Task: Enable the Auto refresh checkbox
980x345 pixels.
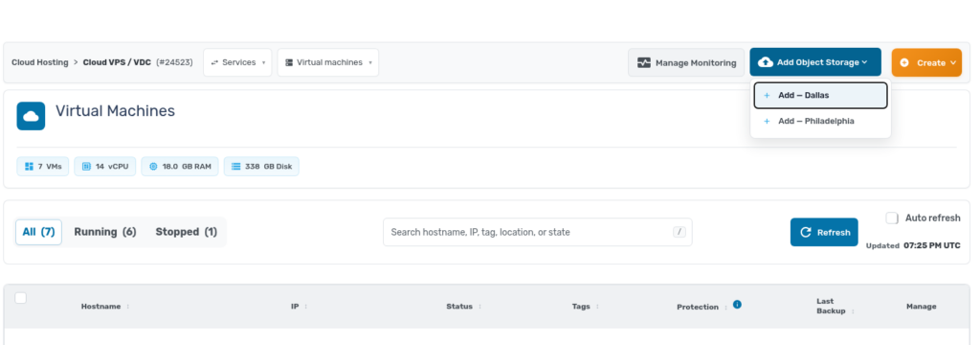Action: 892,218
